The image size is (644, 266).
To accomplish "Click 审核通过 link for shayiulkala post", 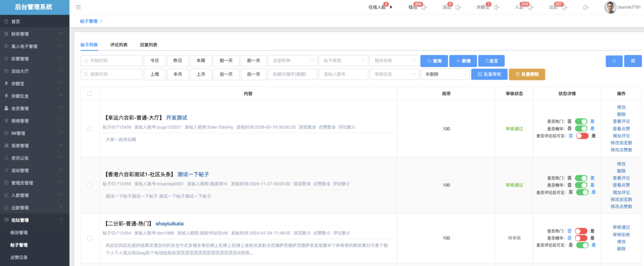I will pyautogui.click(x=621, y=228).
